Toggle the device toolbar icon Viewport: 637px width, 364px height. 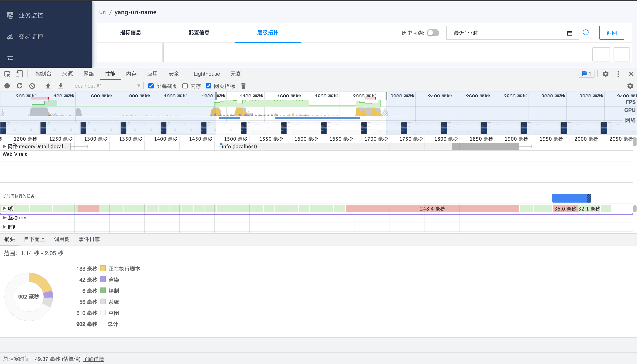(x=19, y=74)
